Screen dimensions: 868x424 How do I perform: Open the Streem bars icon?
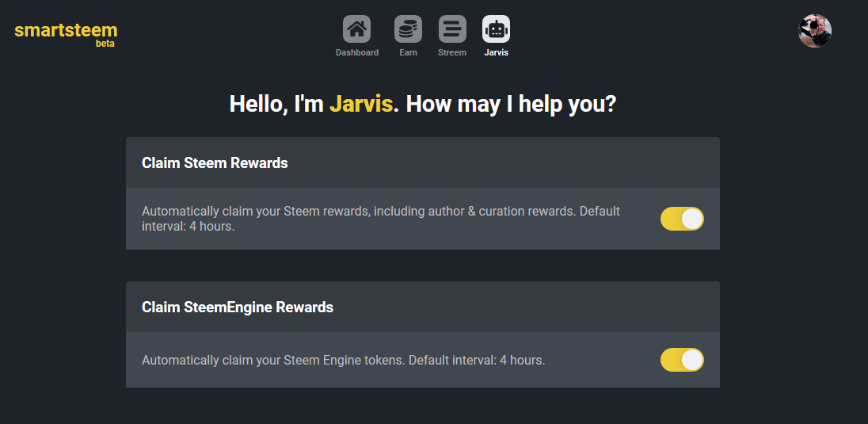452,29
